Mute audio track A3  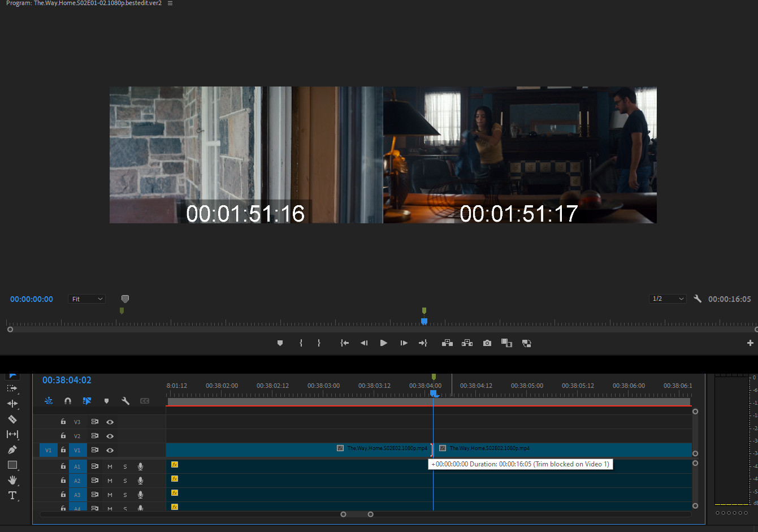(x=110, y=495)
